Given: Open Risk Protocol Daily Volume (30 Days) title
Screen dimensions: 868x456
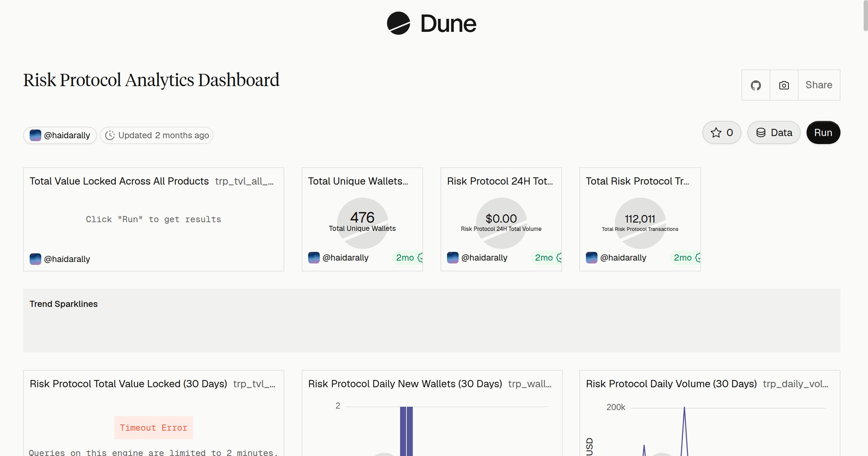Looking at the screenshot, I should tap(671, 384).
